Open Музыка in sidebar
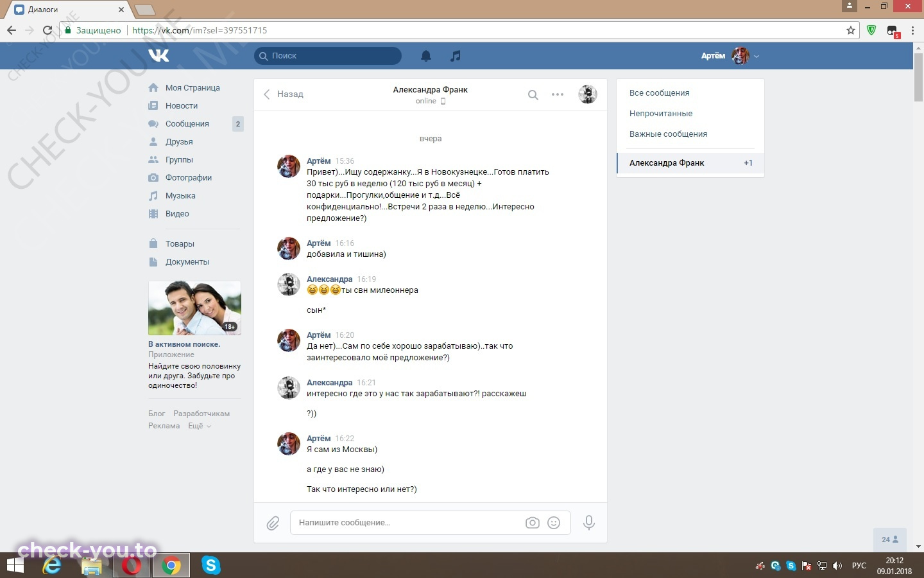This screenshot has height=578, width=924. (180, 196)
